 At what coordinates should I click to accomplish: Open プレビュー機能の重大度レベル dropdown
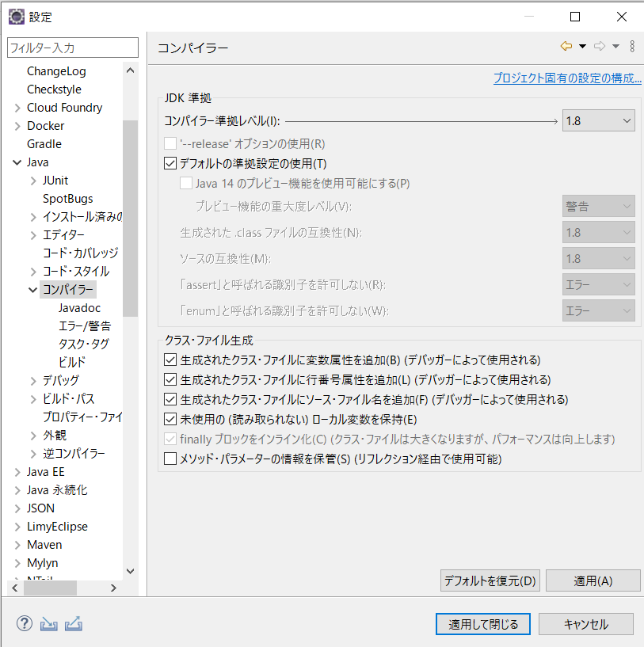pos(599,206)
